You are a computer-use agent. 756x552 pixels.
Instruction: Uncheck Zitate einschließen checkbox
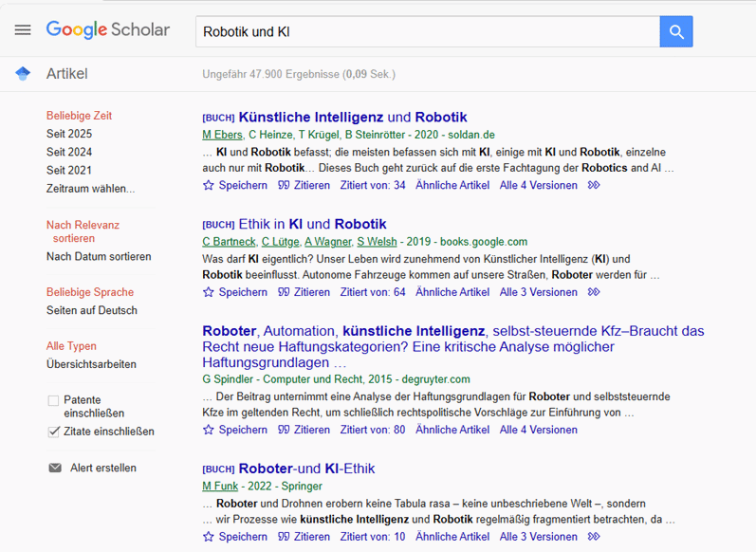pos(53,432)
